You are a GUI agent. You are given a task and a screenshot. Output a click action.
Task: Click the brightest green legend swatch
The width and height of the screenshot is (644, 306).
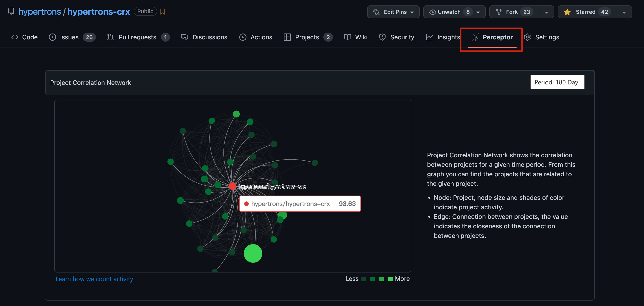click(390, 279)
